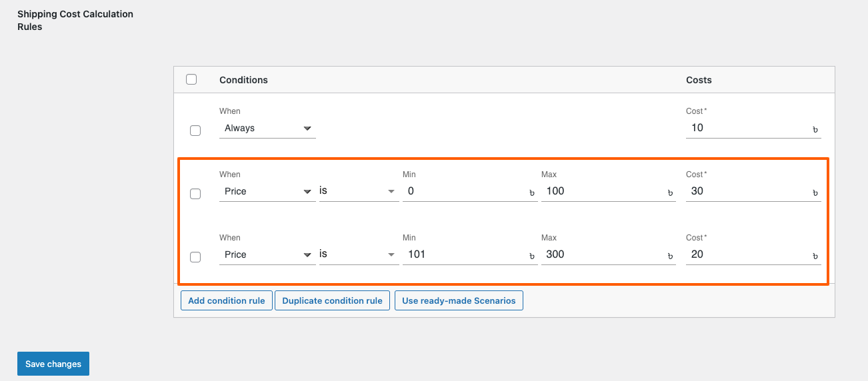Click the Min field showing 101
The height and width of the screenshot is (381, 868).
(463, 254)
